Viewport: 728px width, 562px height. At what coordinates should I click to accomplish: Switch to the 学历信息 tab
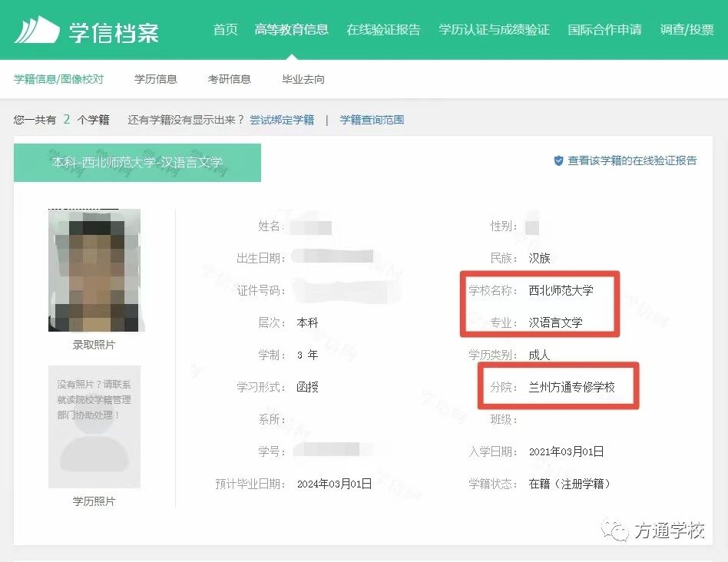point(155,79)
